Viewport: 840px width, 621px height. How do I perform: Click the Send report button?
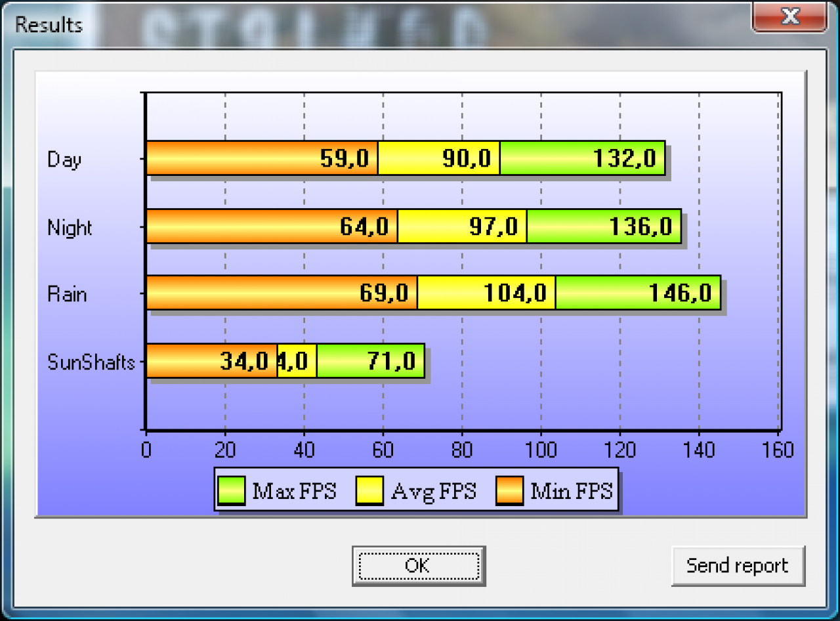point(738,565)
